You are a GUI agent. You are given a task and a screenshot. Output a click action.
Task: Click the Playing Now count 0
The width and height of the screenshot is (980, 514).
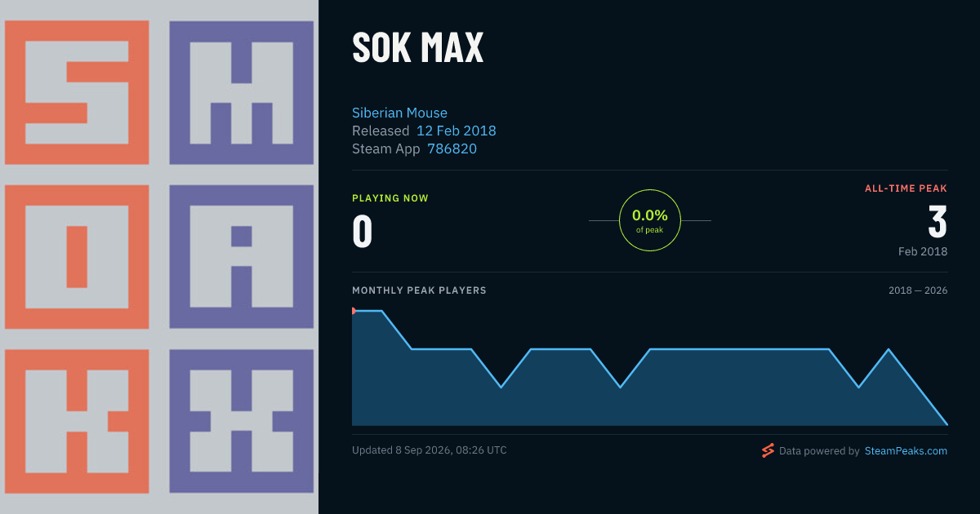[x=363, y=231]
